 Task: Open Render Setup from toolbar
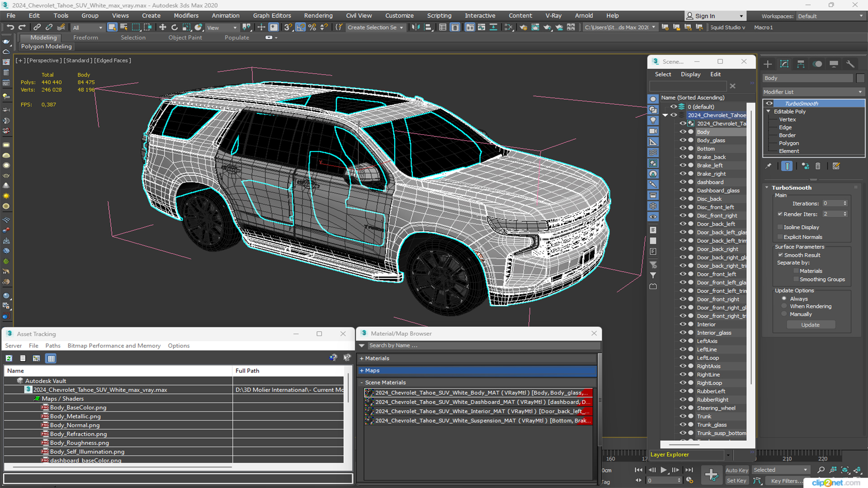(523, 28)
